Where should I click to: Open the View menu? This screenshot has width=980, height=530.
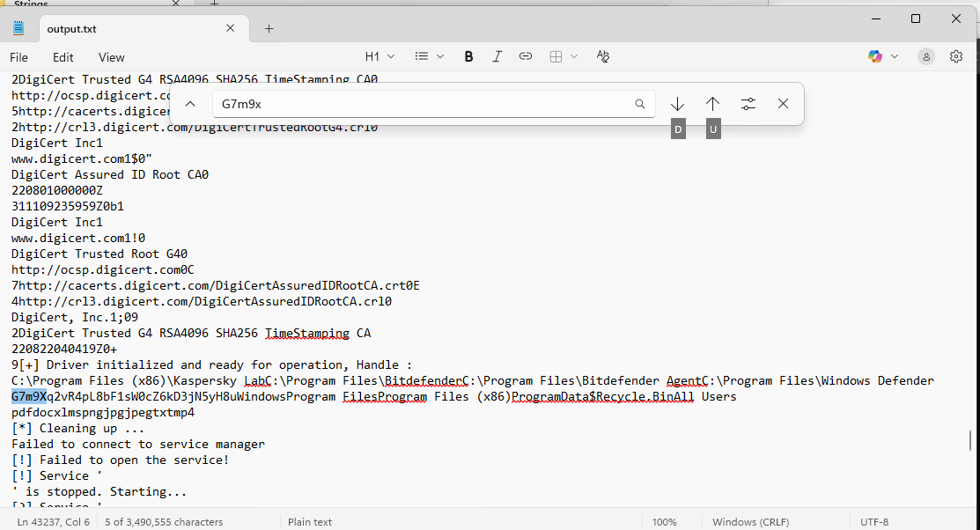[112, 57]
